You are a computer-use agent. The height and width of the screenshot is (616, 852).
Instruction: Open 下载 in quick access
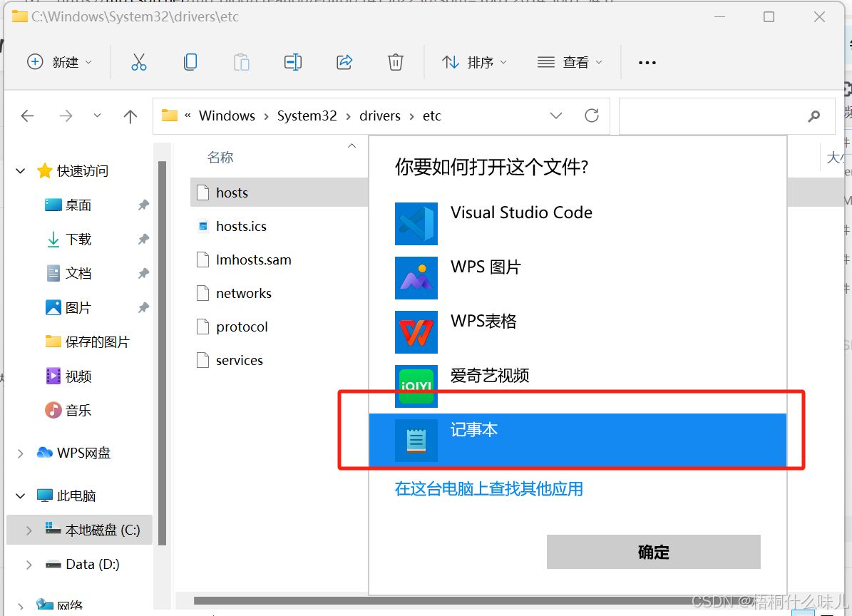coord(79,239)
